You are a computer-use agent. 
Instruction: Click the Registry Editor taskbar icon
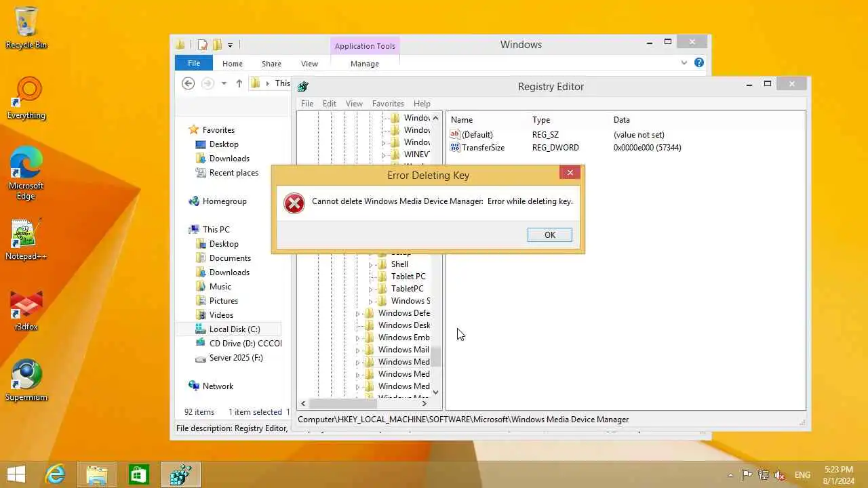[180, 474]
